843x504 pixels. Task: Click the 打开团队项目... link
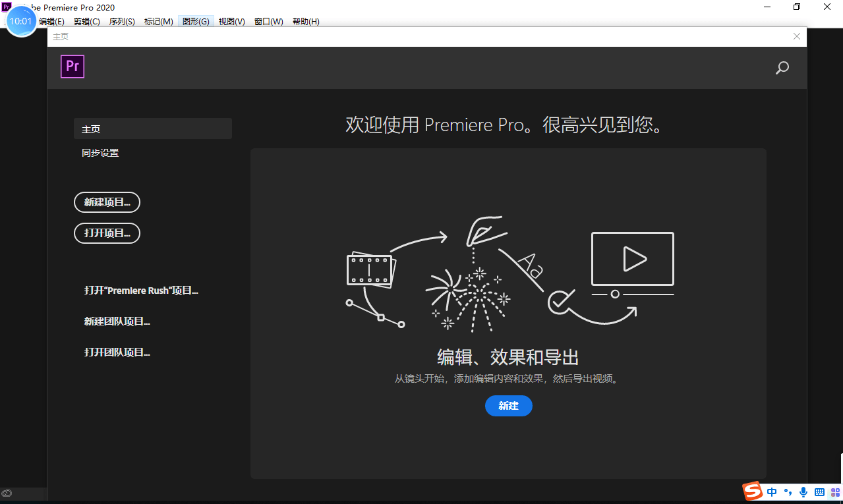(x=117, y=352)
